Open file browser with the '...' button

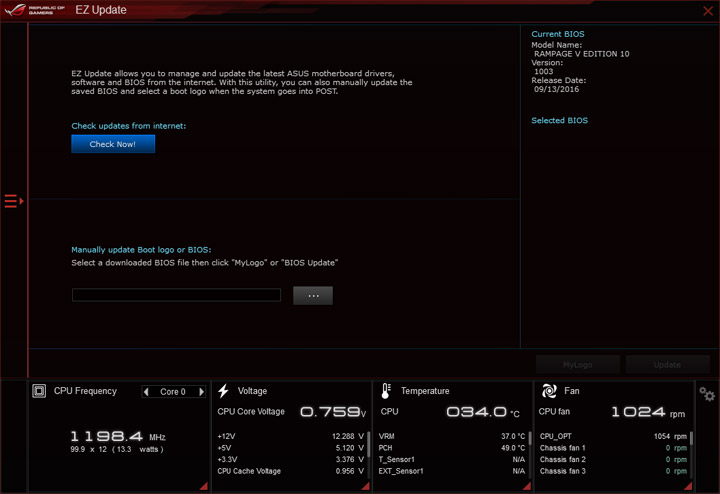pos(313,296)
